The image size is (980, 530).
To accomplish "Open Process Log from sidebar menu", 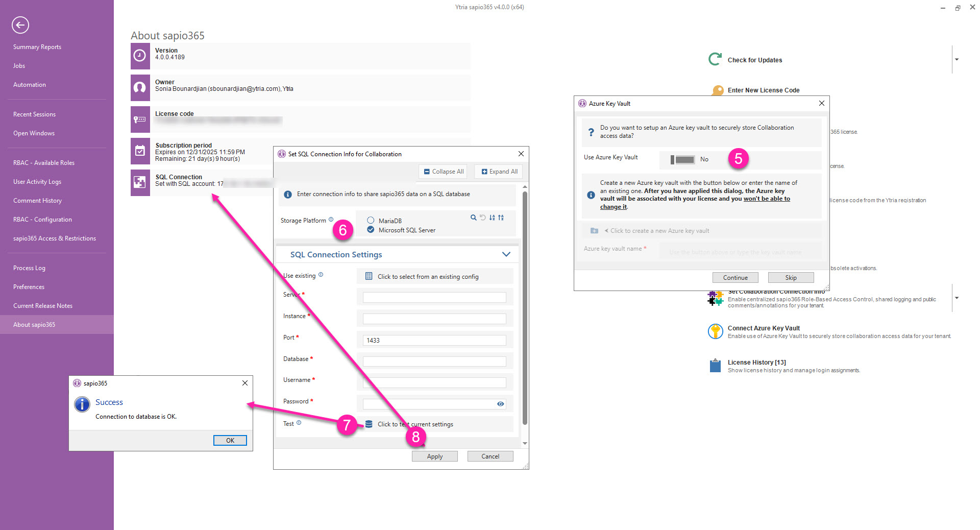I will coord(29,268).
